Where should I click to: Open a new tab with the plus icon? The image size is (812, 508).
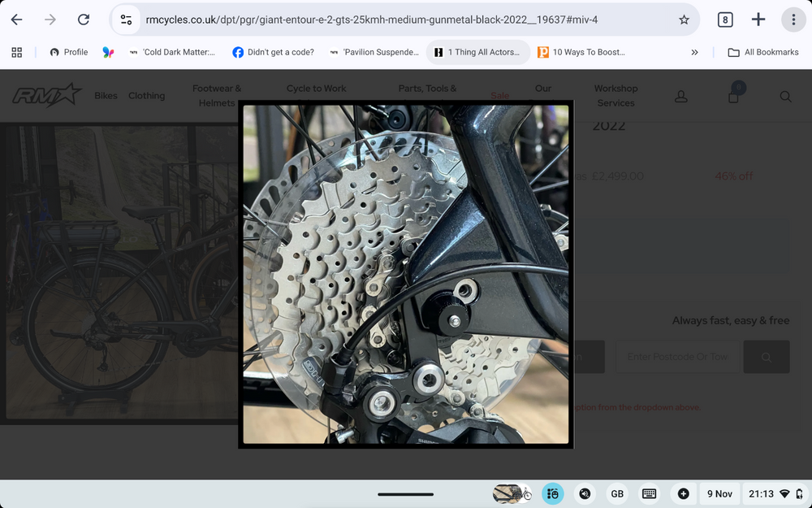(758, 20)
